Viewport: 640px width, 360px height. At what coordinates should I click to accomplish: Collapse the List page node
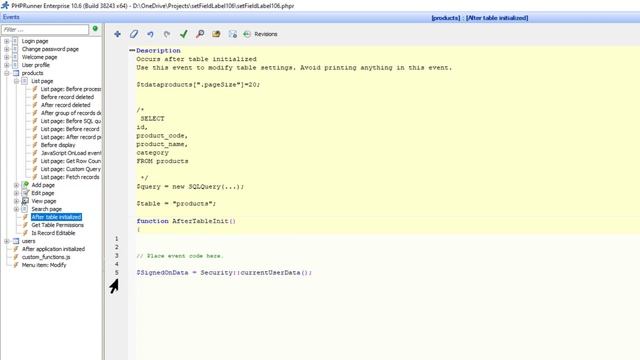(16, 81)
